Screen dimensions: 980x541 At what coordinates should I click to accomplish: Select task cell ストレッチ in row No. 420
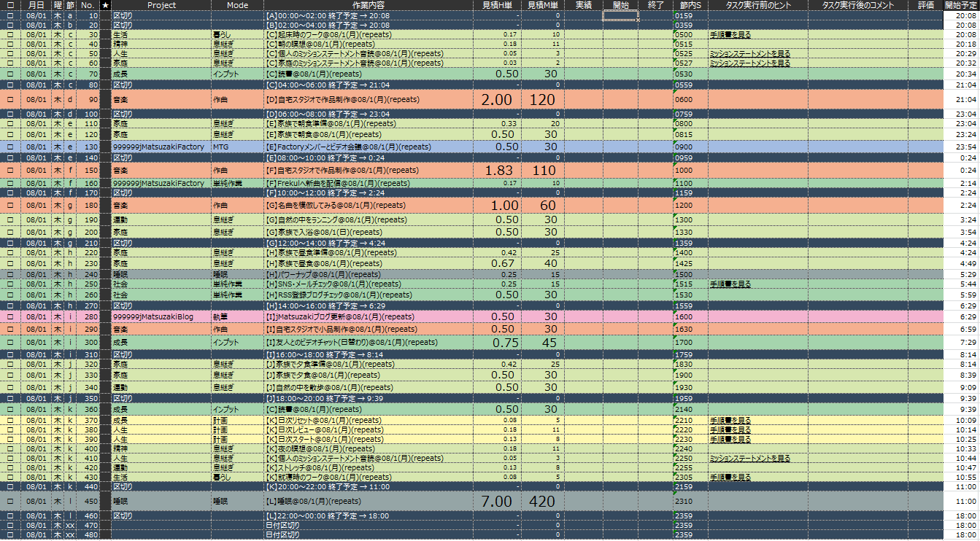369,467
